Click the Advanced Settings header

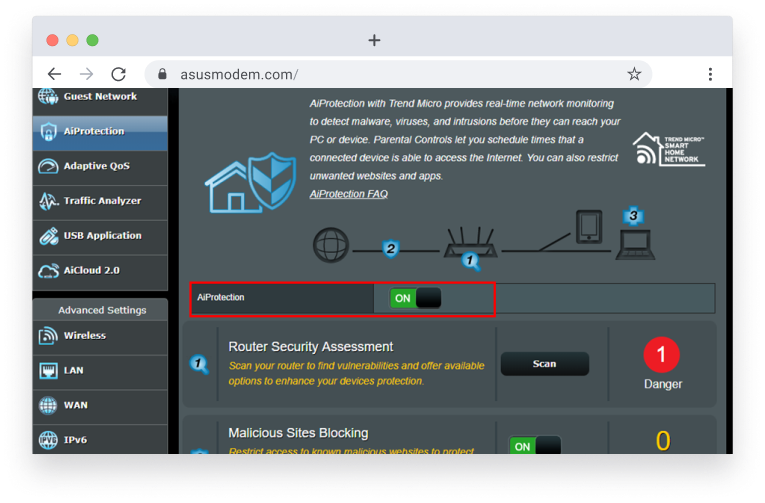tap(102, 310)
